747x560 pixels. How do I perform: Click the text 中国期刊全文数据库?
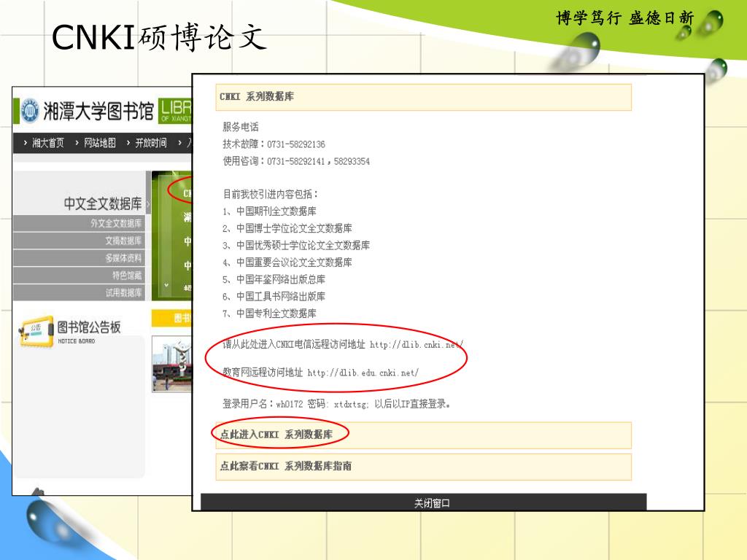point(276,211)
